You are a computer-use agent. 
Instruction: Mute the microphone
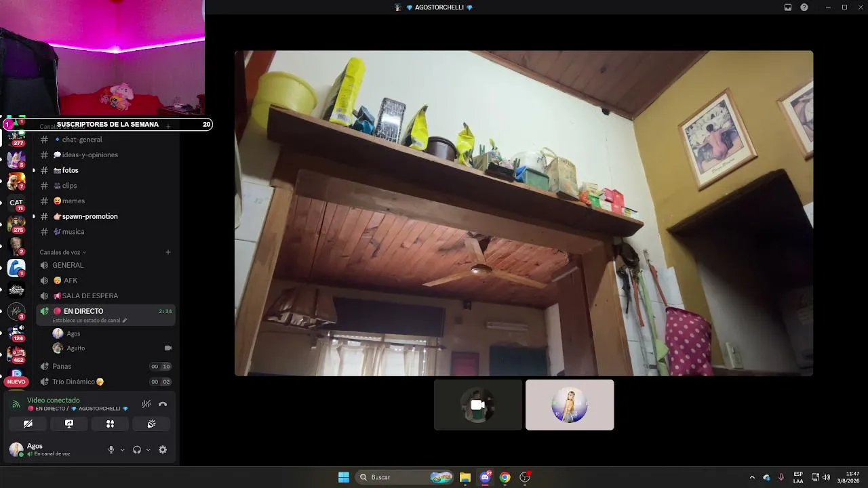click(111, 449)
